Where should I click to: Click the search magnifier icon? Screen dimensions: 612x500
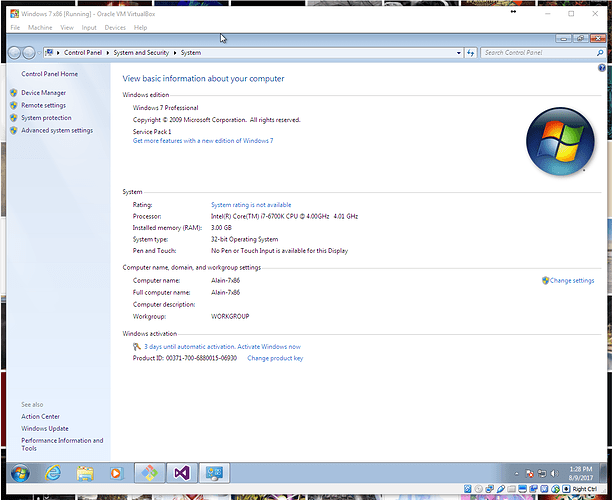pyautogui.click(x=600, y=53)
